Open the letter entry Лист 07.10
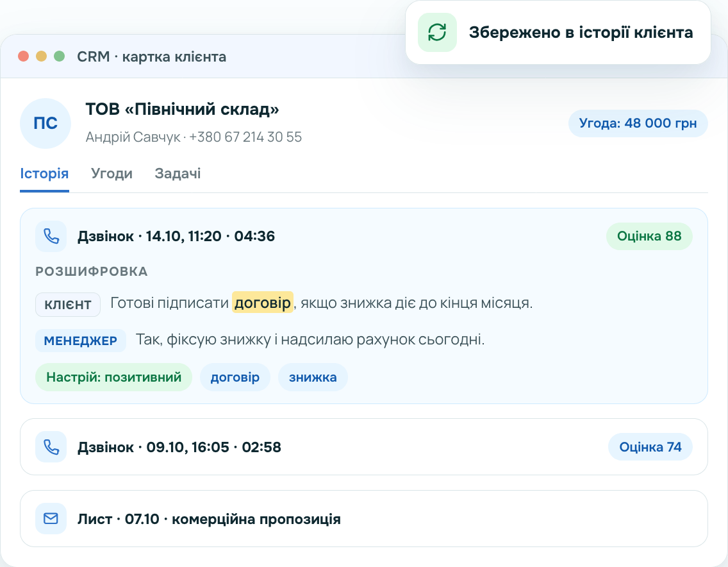The image size is (728, 567). (364, 519)
